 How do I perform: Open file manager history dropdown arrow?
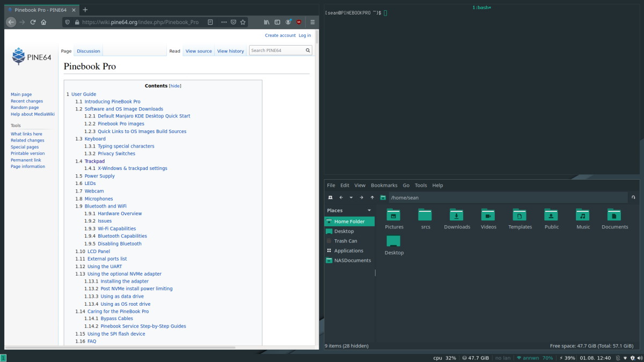point(351,197)
